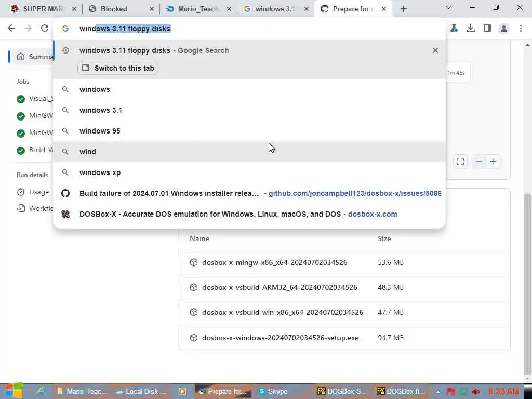Open the Chrome downloads icon

471,28
